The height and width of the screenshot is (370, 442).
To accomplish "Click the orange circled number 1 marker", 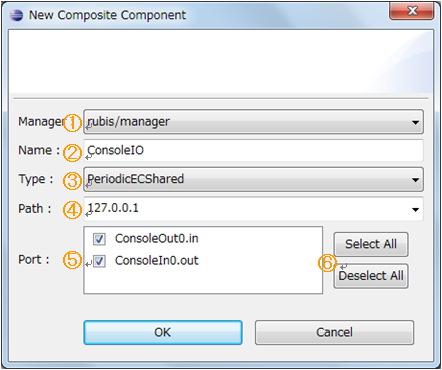I will point(73,123).
